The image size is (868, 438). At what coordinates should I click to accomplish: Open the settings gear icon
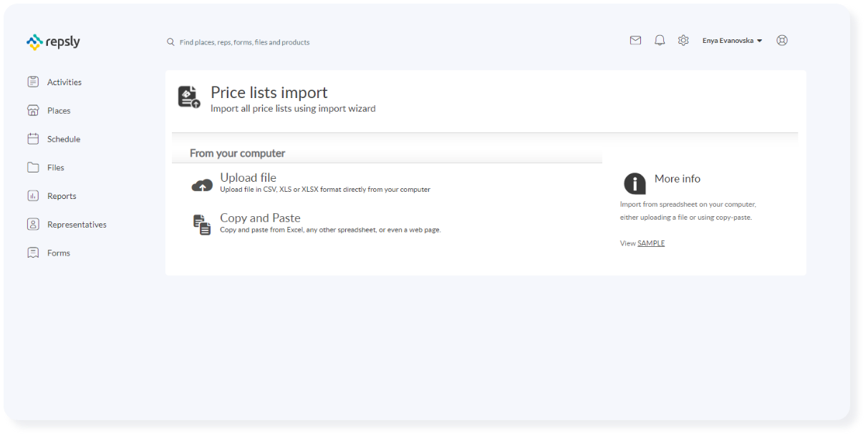[x=683, y=40]
